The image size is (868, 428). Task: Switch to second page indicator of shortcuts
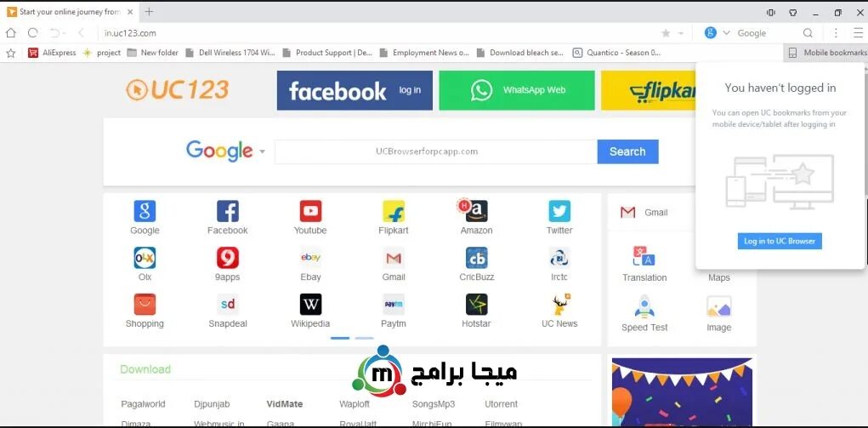coord(364,338)
